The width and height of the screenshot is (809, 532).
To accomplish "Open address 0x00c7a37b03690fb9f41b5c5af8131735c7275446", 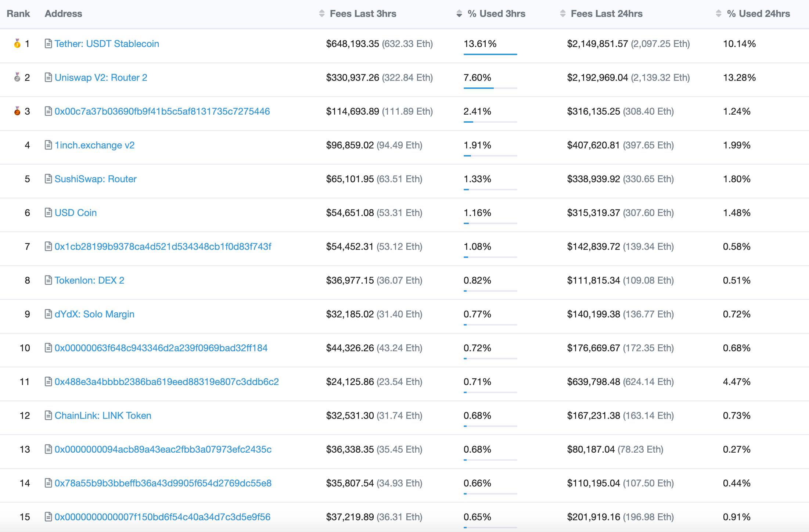I will coord(162,111).
